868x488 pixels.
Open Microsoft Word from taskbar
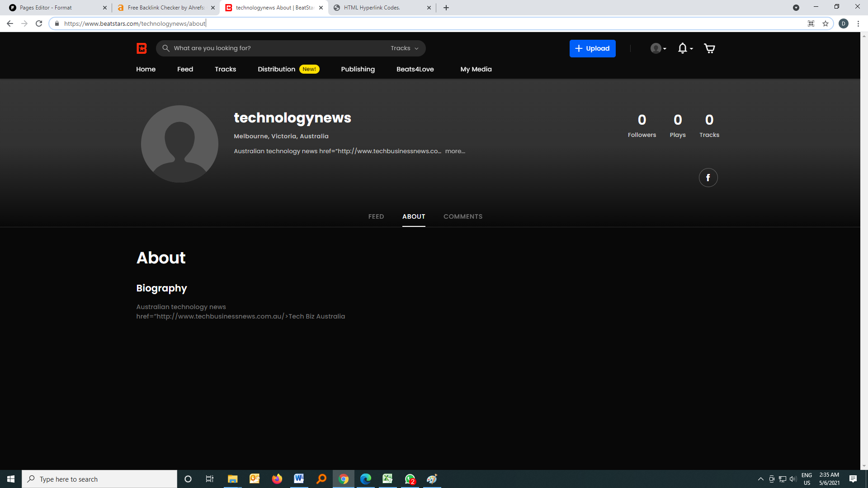(x=299, y=479)
